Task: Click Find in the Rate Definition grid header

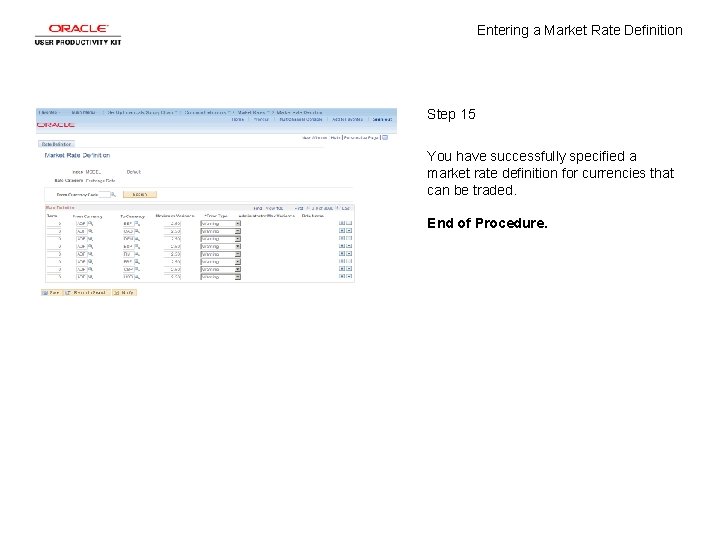Action: (x=258, y=208)
